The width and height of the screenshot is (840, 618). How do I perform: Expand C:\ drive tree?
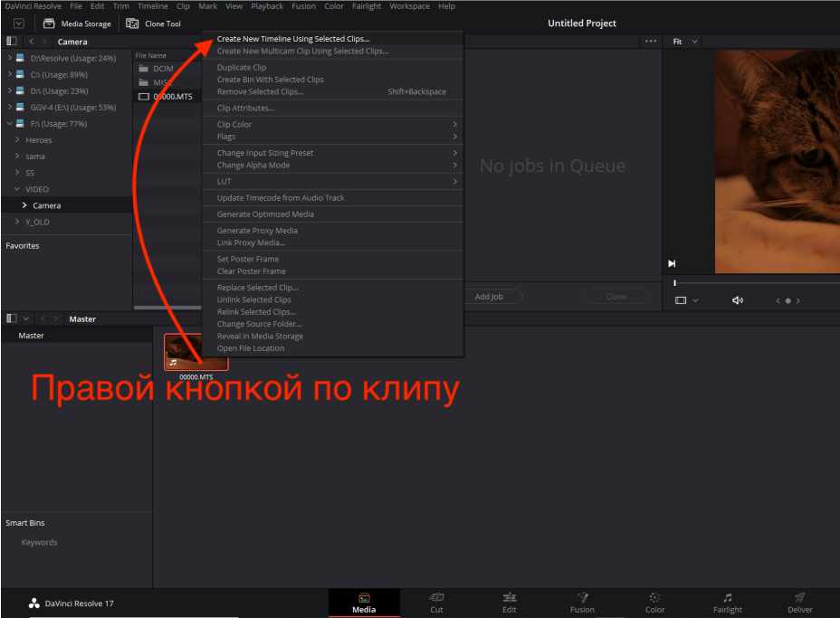10,74
